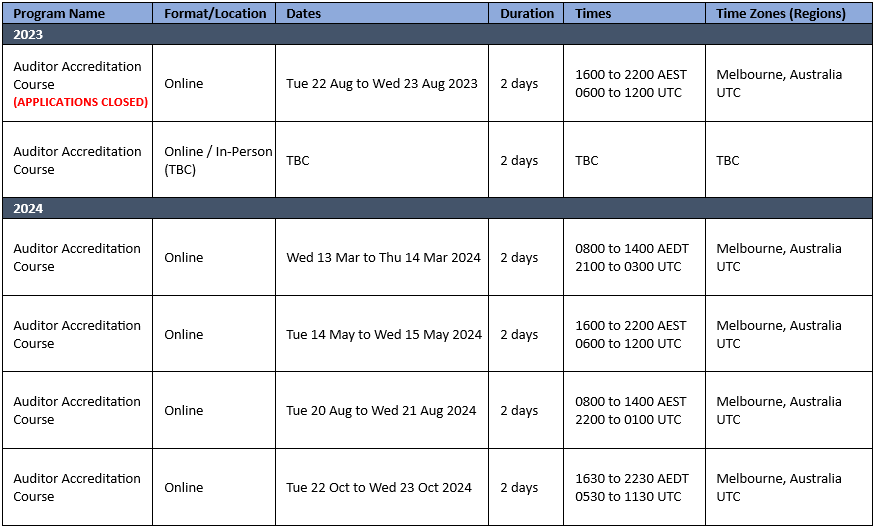The width and height of the screenshot is (874, 526).
Task: Select Tue 22 Oct to Wed 23 Oct 2024
Action: 379,488
